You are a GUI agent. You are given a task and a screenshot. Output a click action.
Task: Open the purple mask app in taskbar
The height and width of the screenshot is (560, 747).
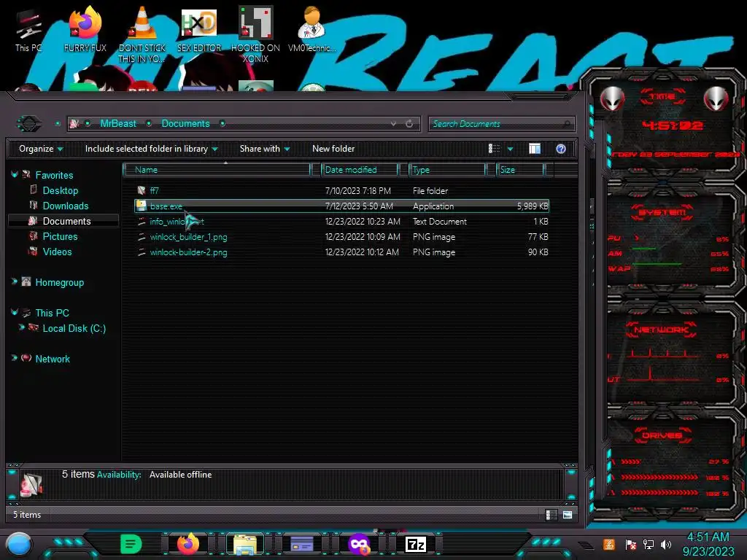[x=359, y=544]
